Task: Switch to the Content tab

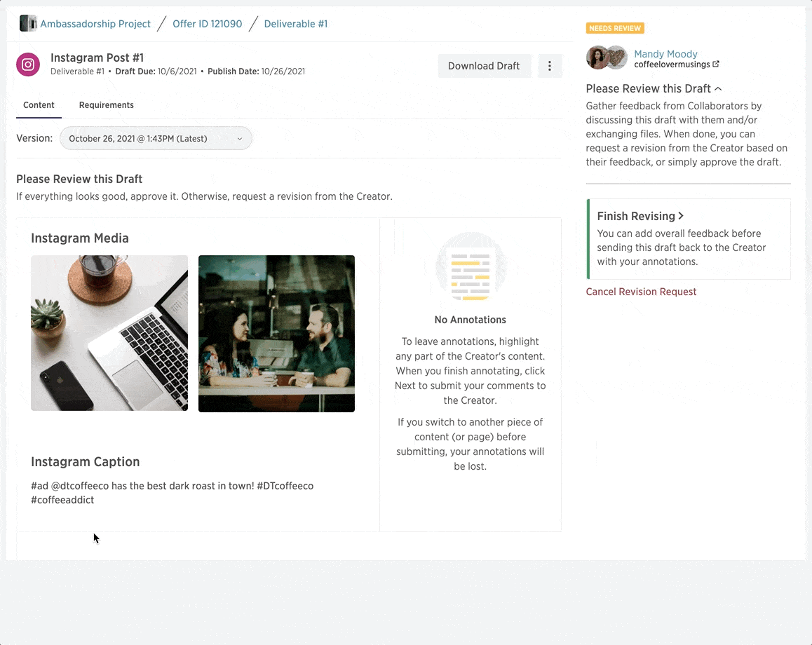Action: click(x=39, y=105)
